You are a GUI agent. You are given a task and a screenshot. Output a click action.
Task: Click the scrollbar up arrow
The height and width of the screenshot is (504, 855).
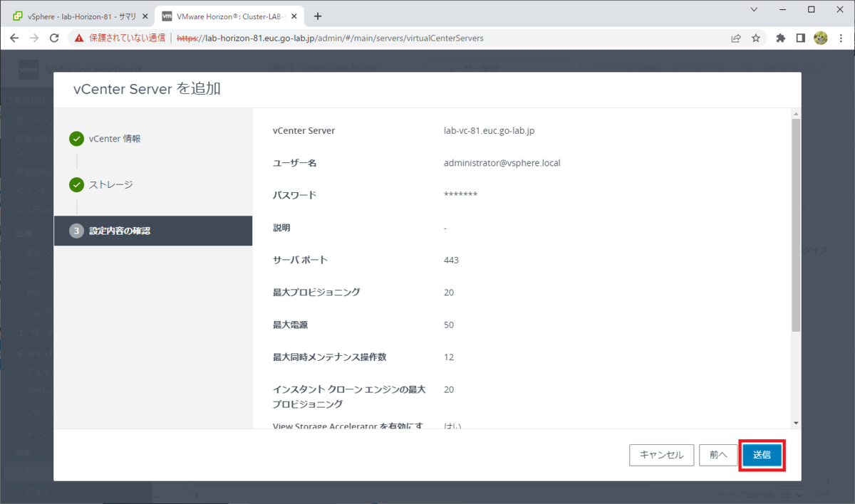(796, 113)
